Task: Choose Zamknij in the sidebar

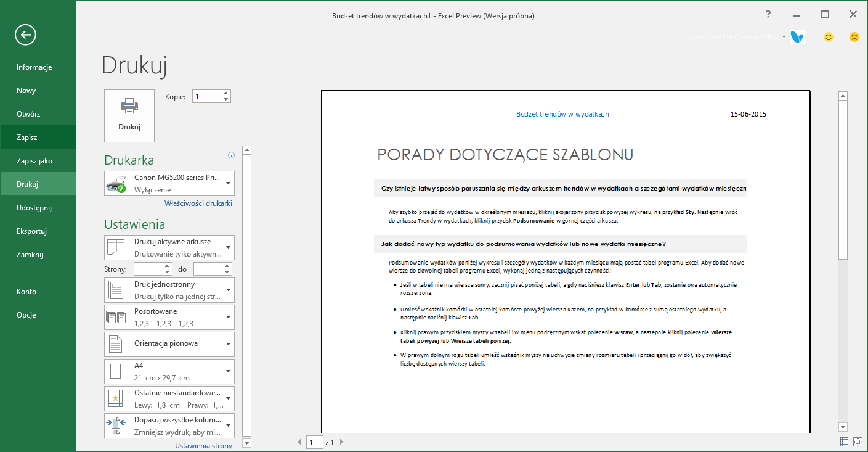Action: (38, 255)
